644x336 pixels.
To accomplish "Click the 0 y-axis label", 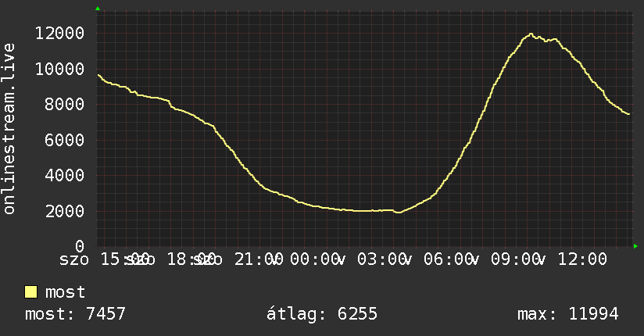I will (x=80, y=246).
